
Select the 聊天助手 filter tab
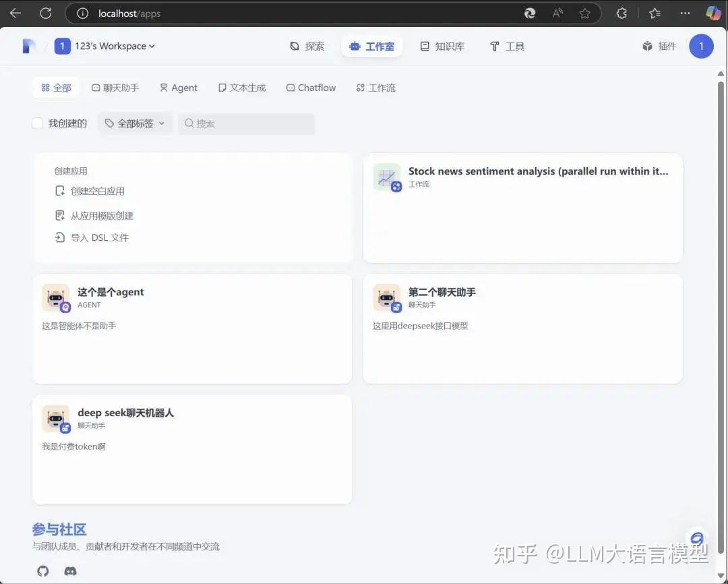click(115, 88)
